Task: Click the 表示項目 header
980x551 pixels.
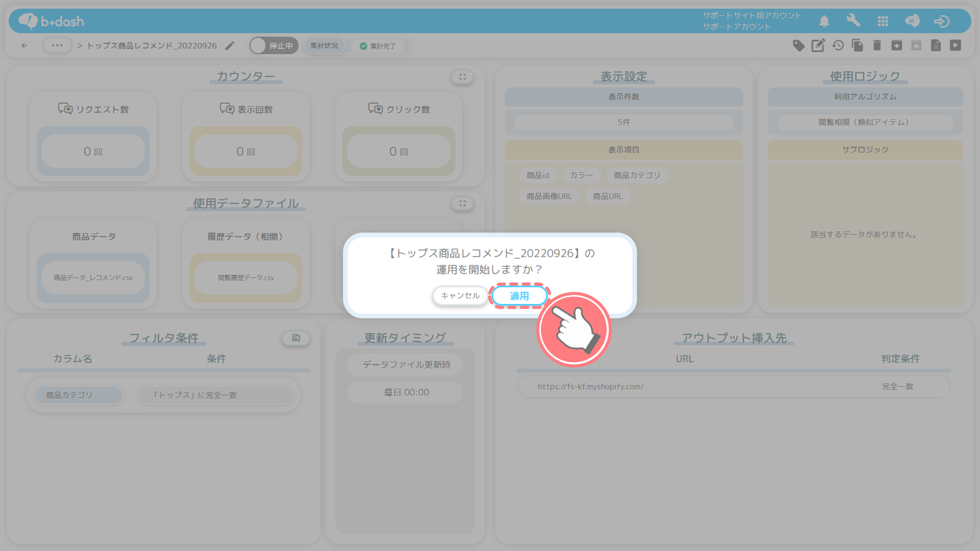Action: coord(624,150)
